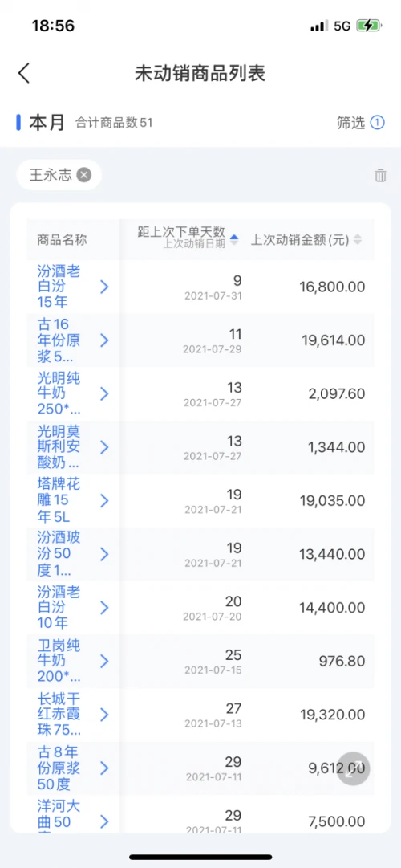Remove the 王永志 filter tag
This screenshot has width=401, height=868.
pos(83,175)
